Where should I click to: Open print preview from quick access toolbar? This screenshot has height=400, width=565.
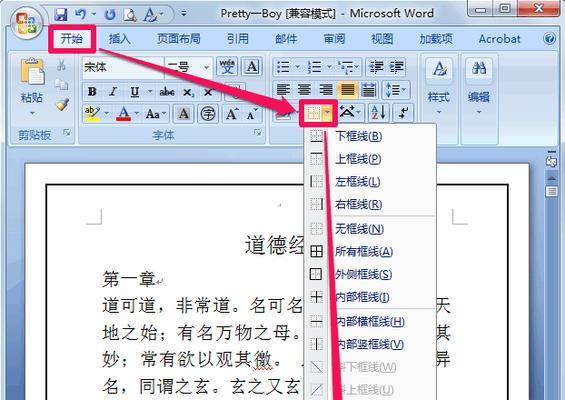click(x=130, y=15)
